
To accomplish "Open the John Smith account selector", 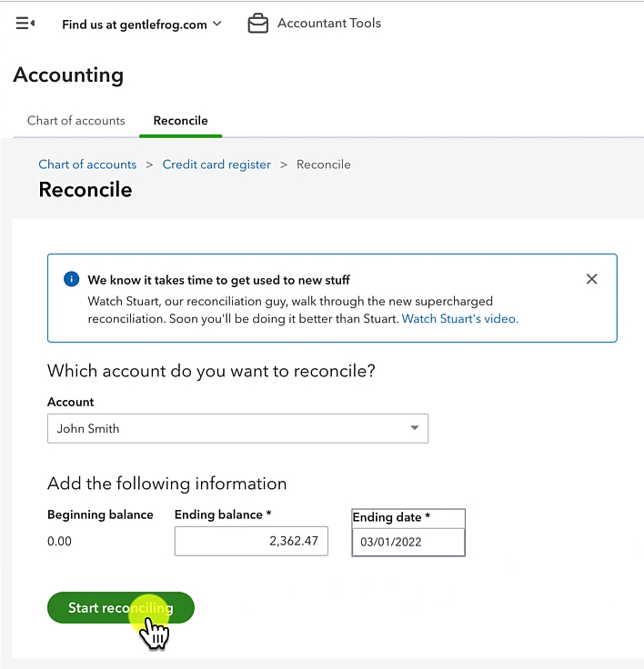I will (x=238, y=428).
